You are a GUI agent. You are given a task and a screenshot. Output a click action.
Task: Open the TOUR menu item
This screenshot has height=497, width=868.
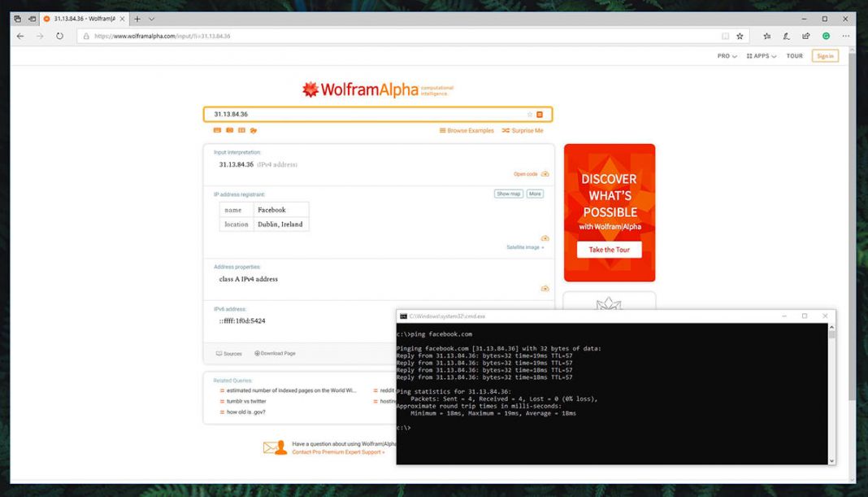(794, 56)
